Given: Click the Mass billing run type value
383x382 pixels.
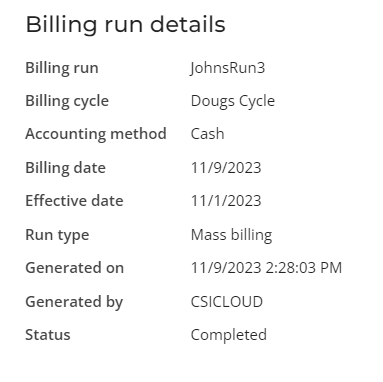Looking at the screenshot, I should [232, 235].
